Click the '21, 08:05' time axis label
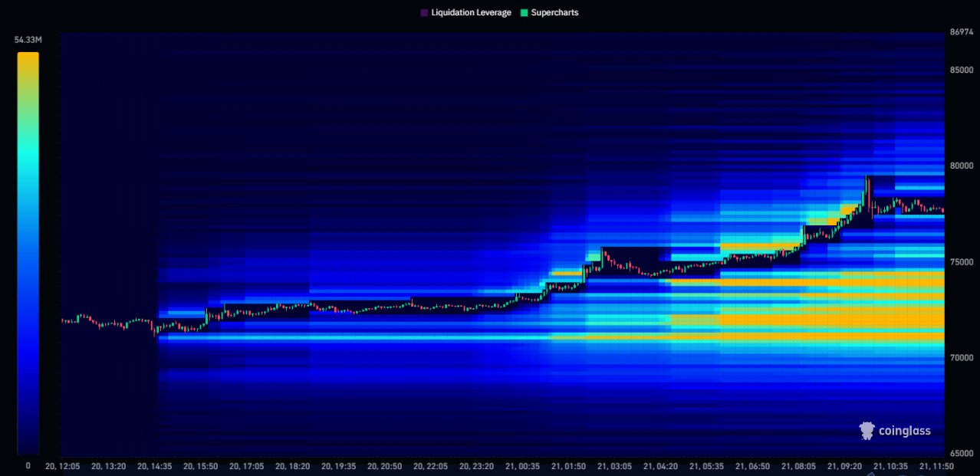The height and width of the screenshot is (476, 980). point(799,465)
